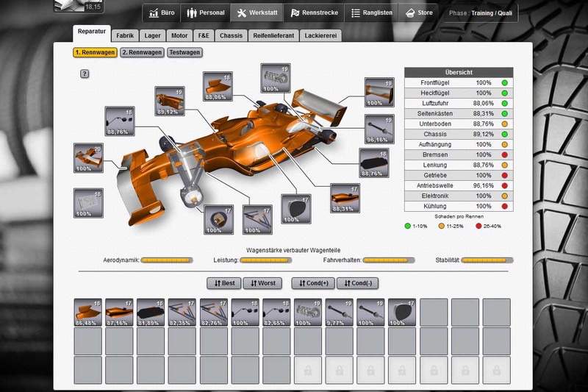Select the installed air intake part showing 88,06%

coord(218,86)
